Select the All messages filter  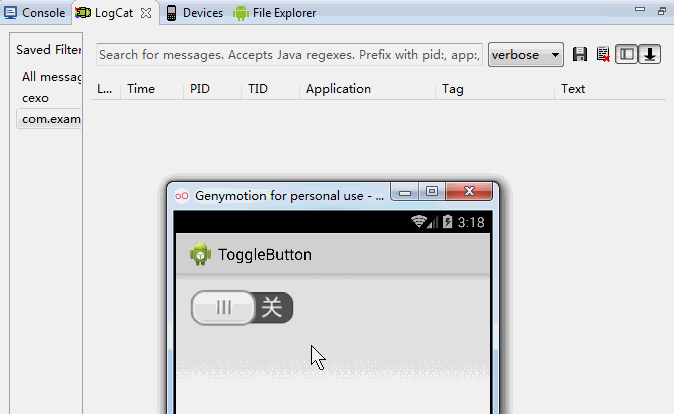click(x=51, y=77)
